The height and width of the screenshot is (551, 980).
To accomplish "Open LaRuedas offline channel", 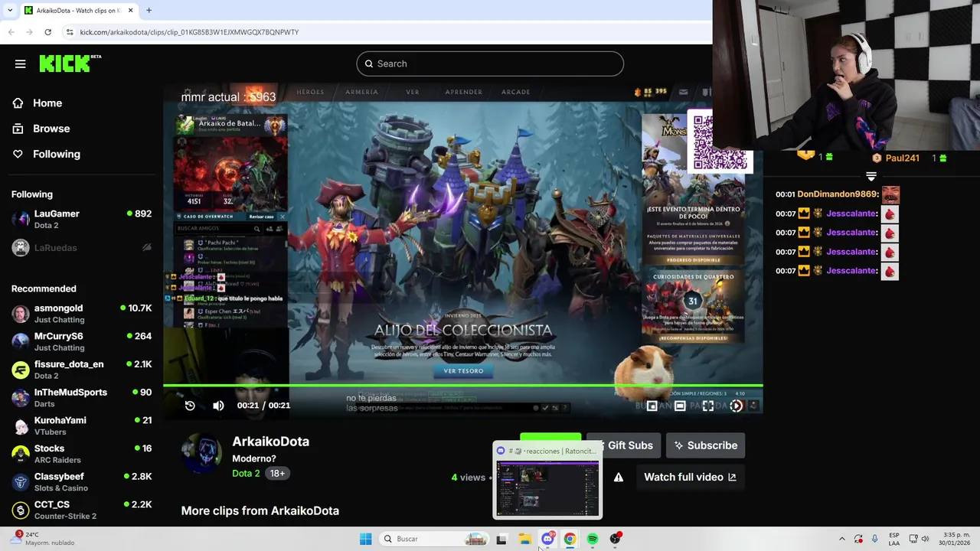I will click(x=81, y=248).
